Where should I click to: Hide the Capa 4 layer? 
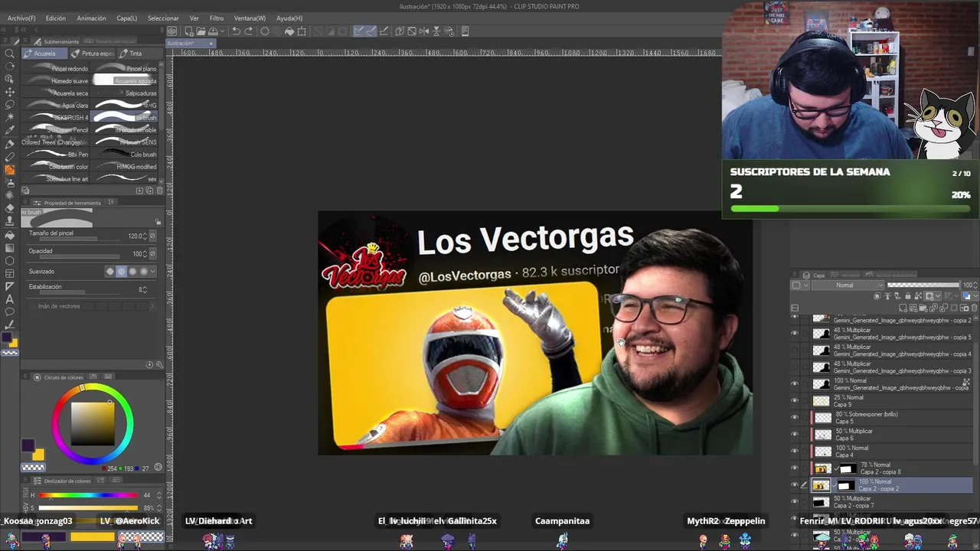click(x=794, y=452)
